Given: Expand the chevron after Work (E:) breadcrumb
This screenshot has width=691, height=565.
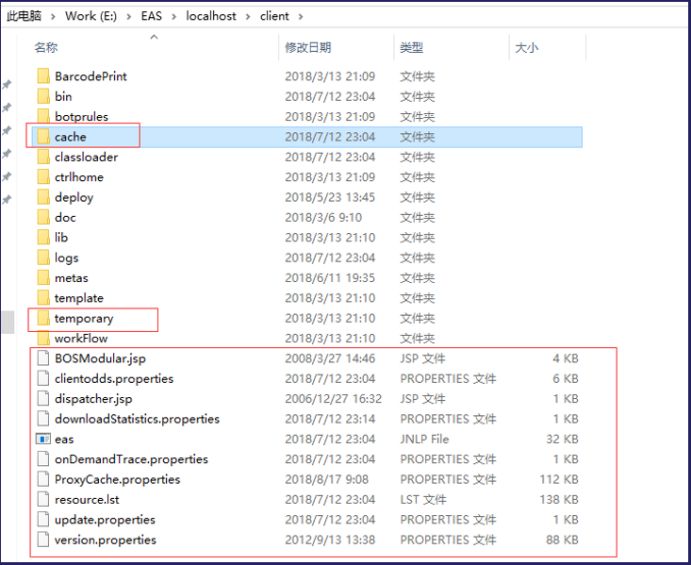Looking at the screenshot, I should coord(129,17).
